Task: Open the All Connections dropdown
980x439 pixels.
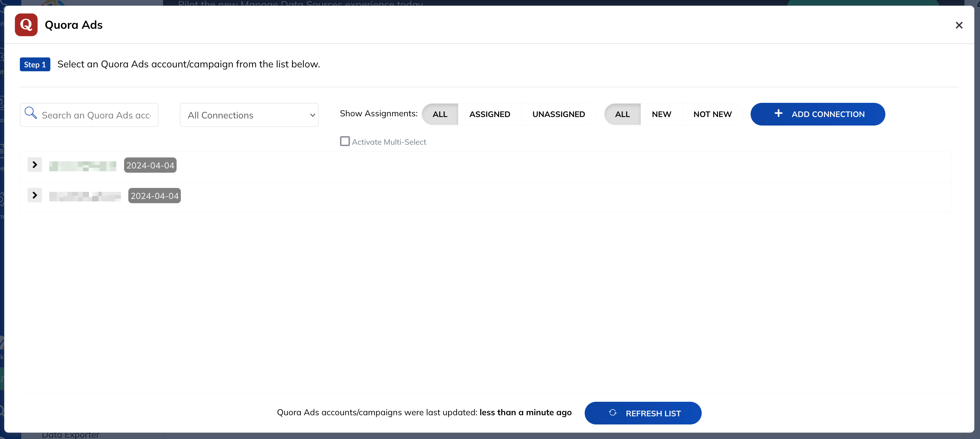Action: point(249,115)
